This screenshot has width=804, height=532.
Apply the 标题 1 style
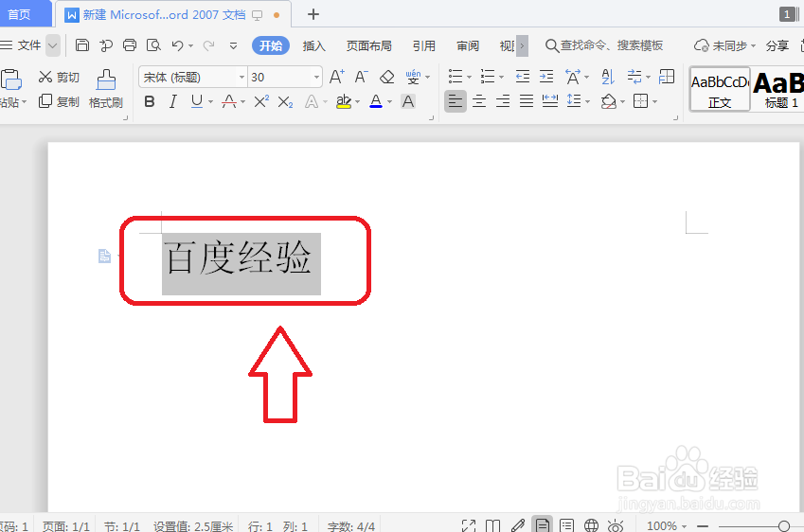point(778,89)
